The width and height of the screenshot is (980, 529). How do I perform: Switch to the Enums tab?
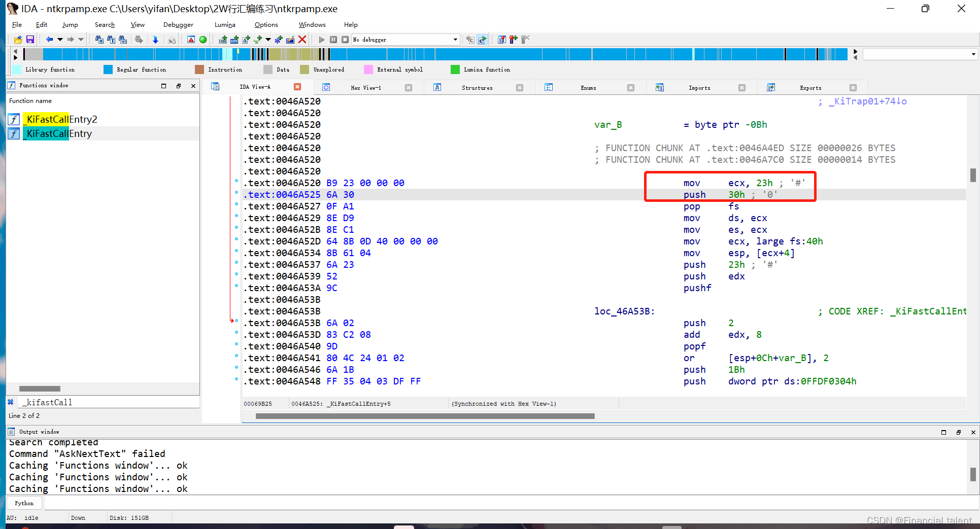[588, 88]
